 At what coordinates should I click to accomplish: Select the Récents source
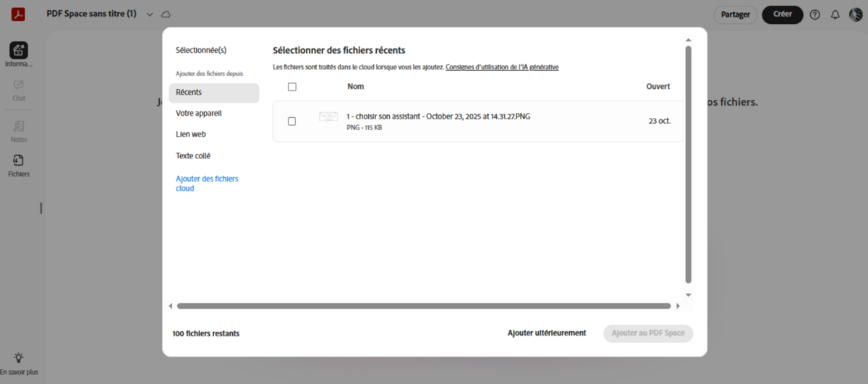tap(214, 93)
